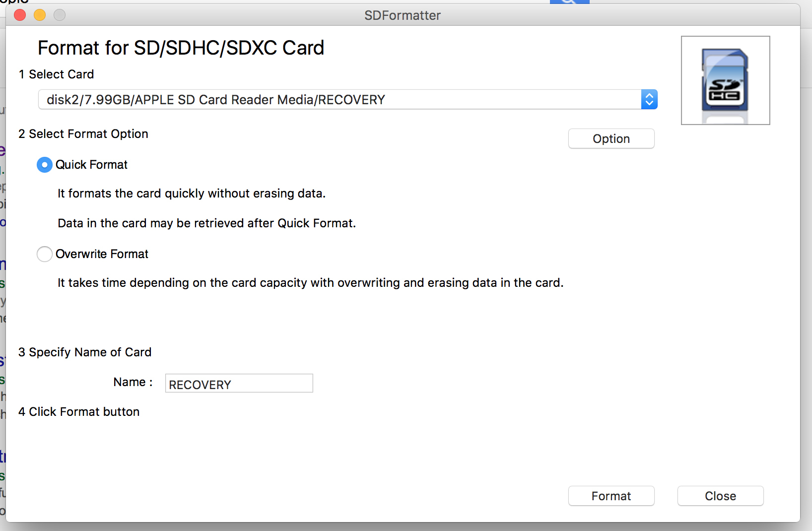Click the '2 Select Format Option' label

pyautogui.click(x=83, y=134)
